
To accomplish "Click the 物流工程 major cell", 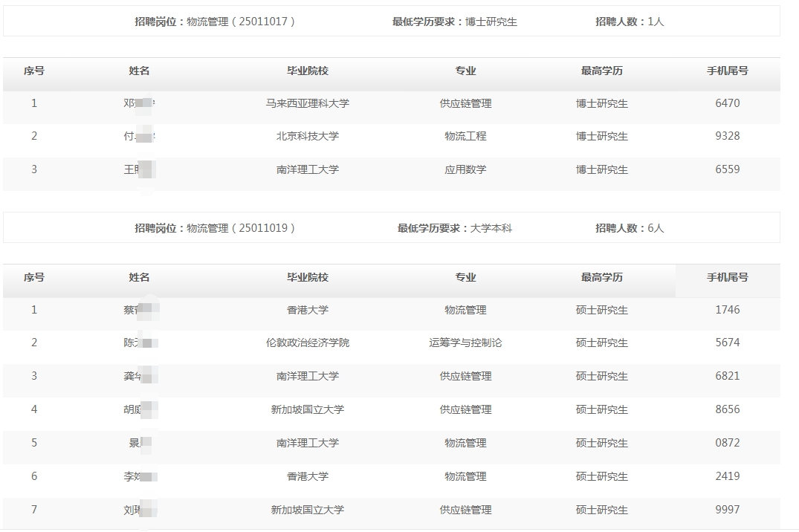I will coord(465,136).
